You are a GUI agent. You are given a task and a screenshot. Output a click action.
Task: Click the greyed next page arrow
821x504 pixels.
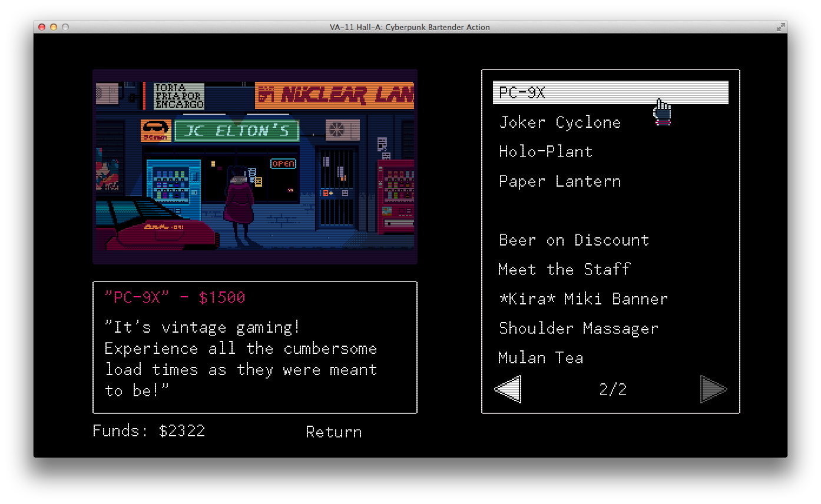714,389
